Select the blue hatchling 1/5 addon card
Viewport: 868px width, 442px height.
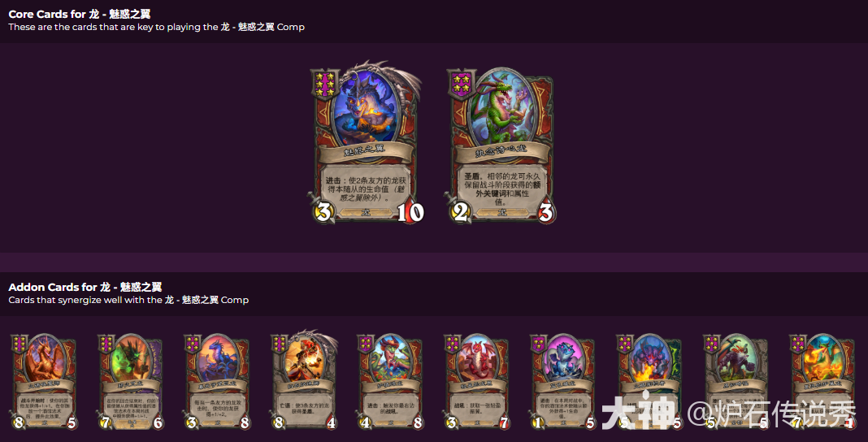tap(563, 382)
